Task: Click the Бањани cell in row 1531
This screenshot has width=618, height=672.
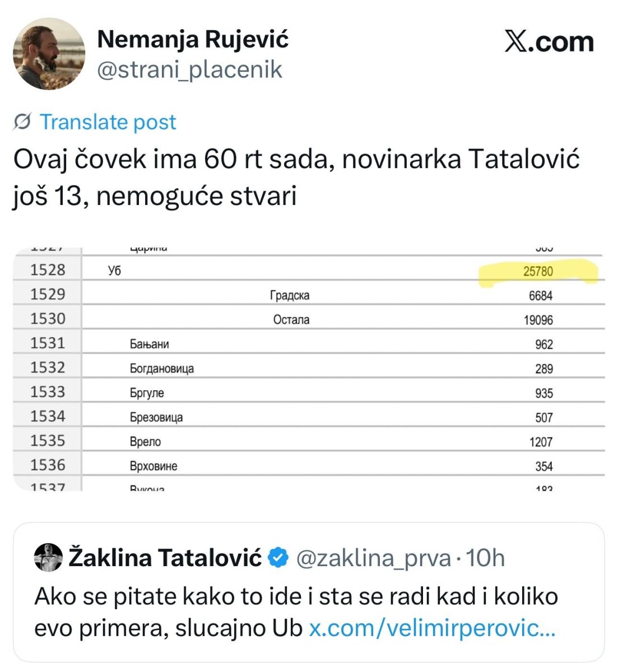Action: coord(149,344)
